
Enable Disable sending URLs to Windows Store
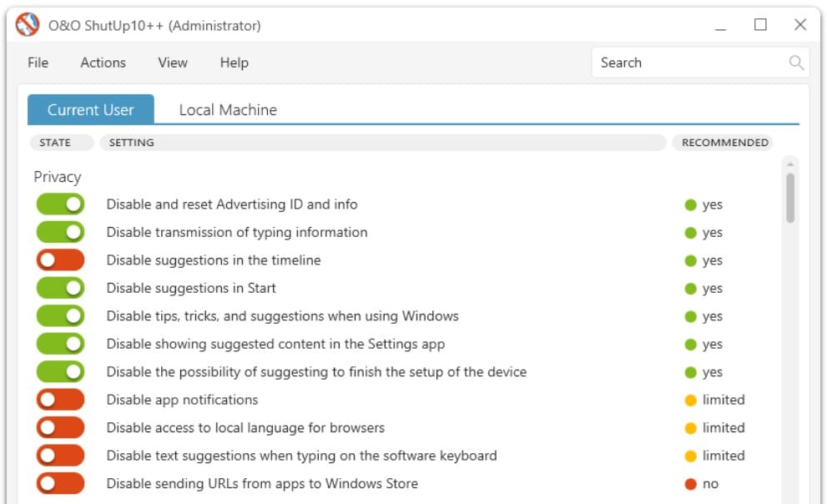click(x=61, y=483)
